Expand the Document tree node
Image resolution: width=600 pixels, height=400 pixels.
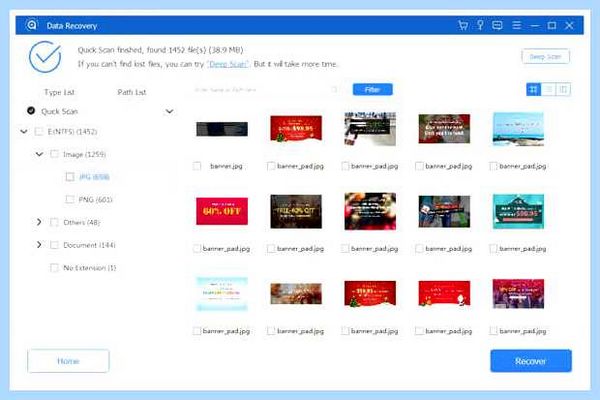click(39, 245)
